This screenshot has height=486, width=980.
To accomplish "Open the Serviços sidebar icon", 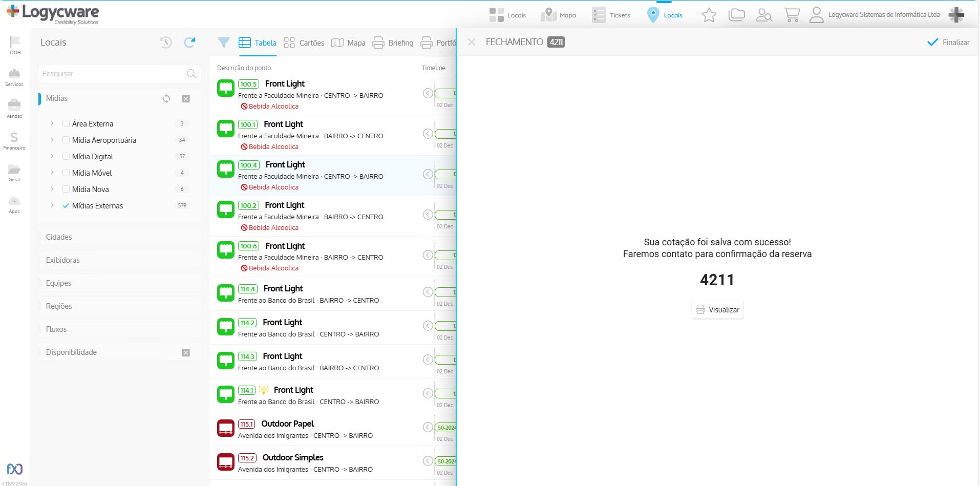I will pyautogui.click(x=14, y=77).
